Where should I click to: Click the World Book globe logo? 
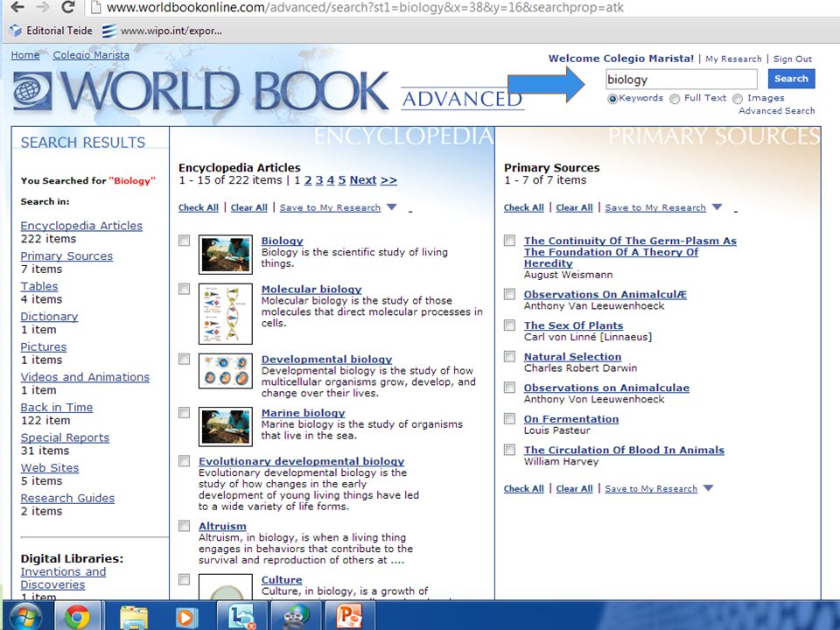tap(32, 91)
